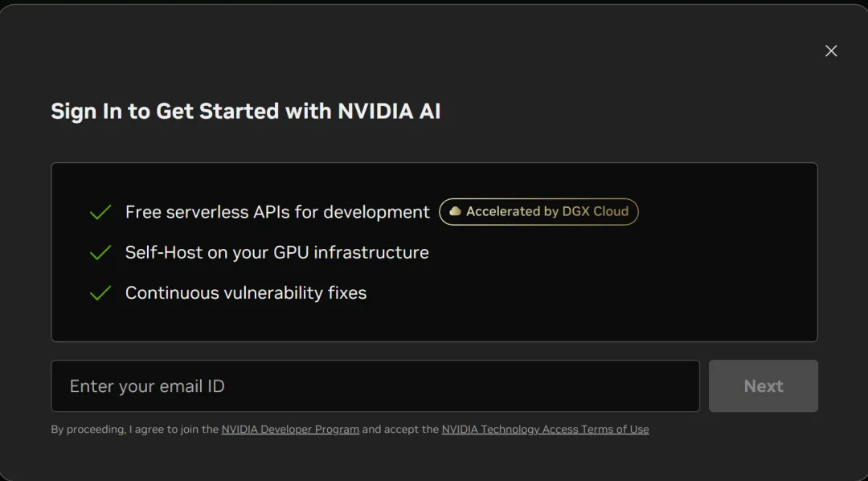This screenshot has width=868, height=481.
Task: Click the 'DGX Cloud' words in the badge
Action: (596, 212)
